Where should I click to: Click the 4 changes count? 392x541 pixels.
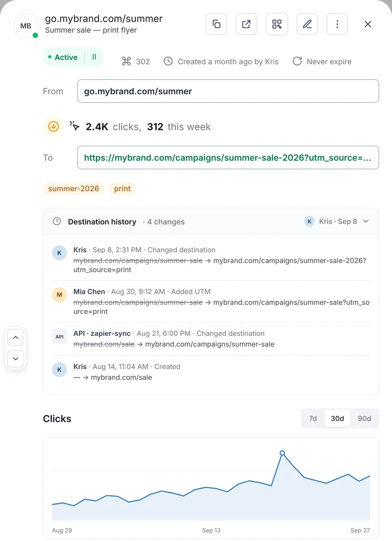166,222
